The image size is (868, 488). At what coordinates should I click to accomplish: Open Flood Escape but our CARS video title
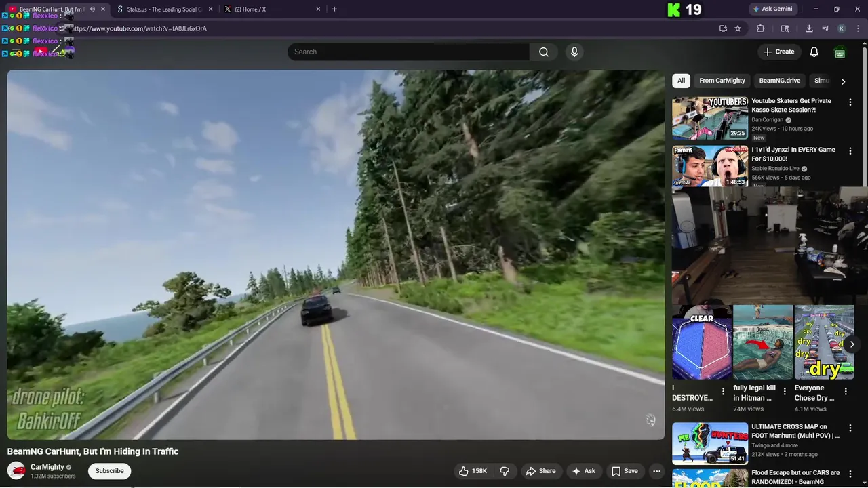coord(795,477)
